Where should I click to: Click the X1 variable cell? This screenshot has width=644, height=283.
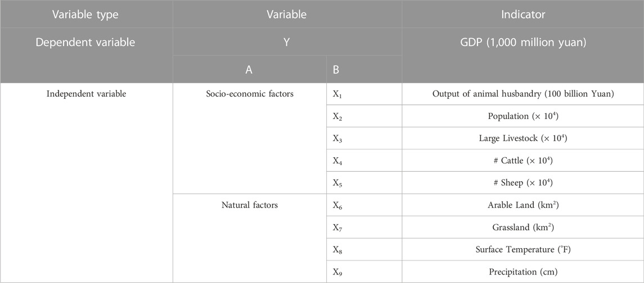pos(364,94)
